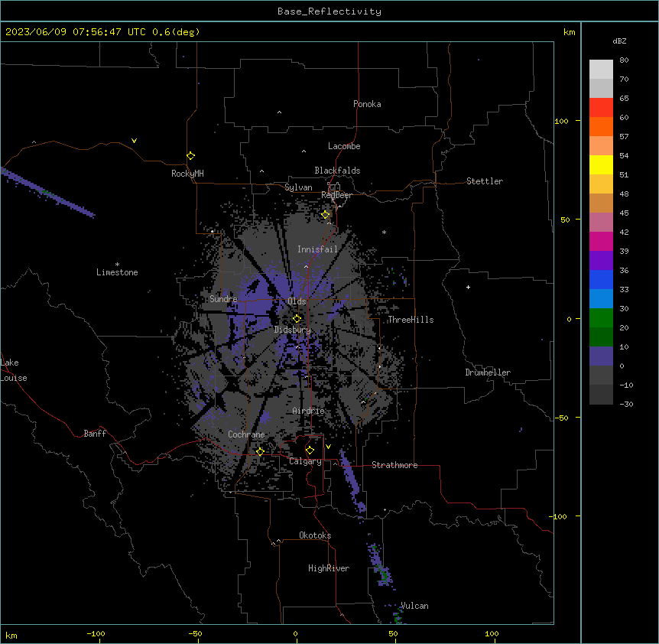Pick the purple 36–39 dBZ legend swatch

point(601,261)
